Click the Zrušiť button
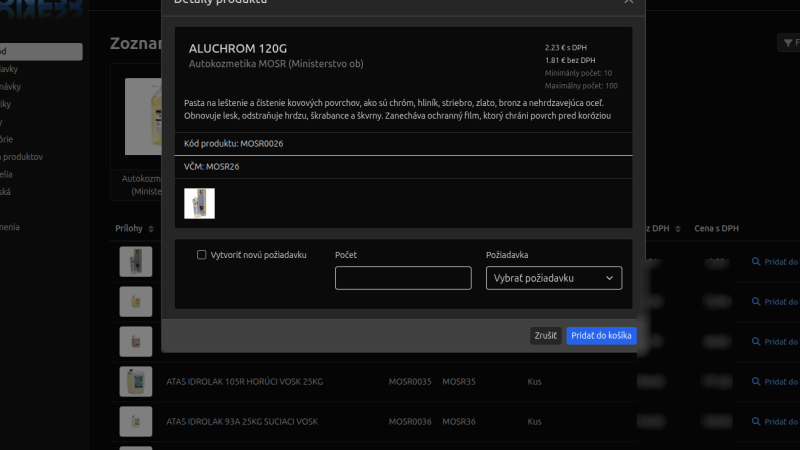 545,336
